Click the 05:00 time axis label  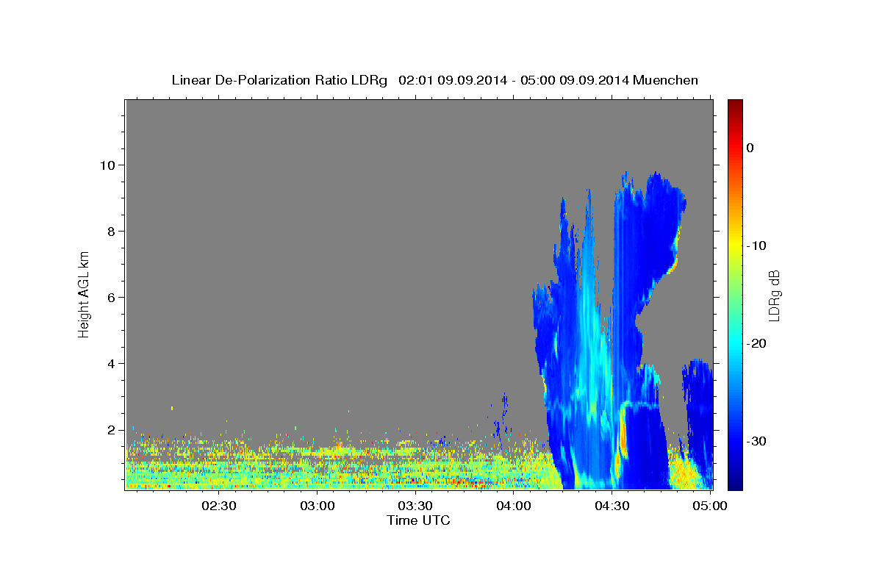(x=709, y=506)
